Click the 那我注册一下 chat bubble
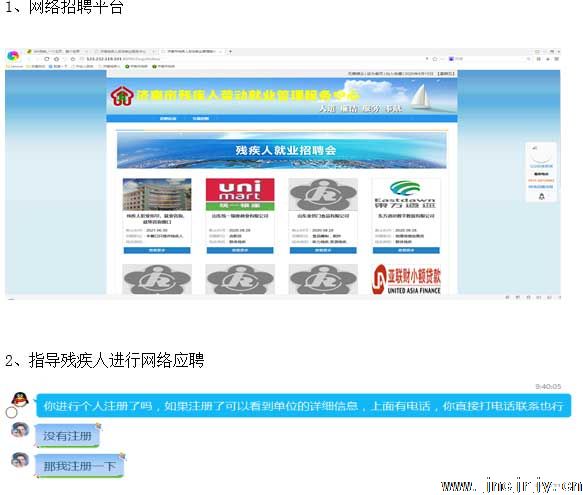 pos(80,466)
